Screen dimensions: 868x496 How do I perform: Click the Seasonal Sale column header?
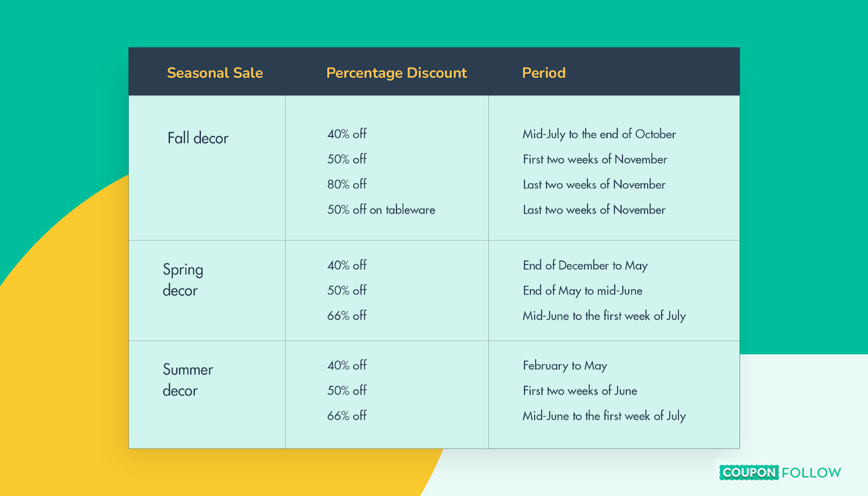pos(215,73)
